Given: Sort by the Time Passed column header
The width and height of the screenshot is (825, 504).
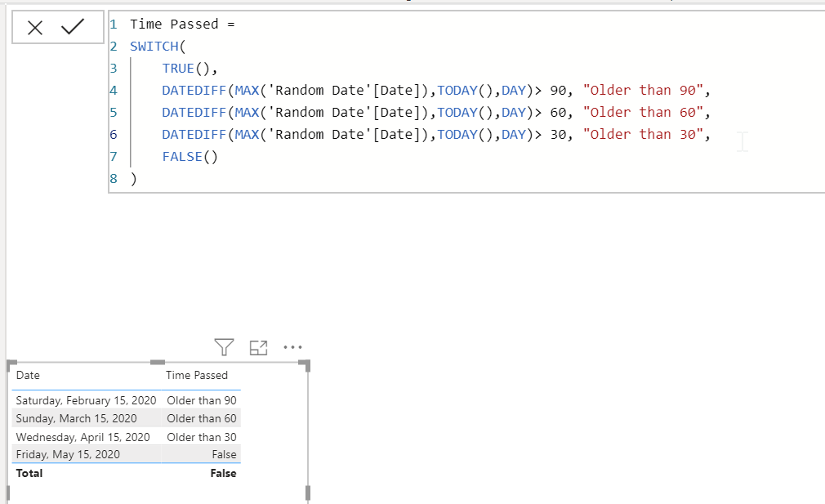Looking at the screenshot, I should pos(197,375).
